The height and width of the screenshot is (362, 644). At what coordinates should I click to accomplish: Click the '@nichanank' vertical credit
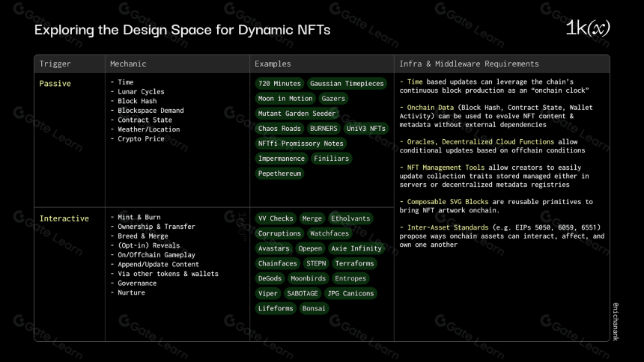pyautogui.click(x=616, y=322)
